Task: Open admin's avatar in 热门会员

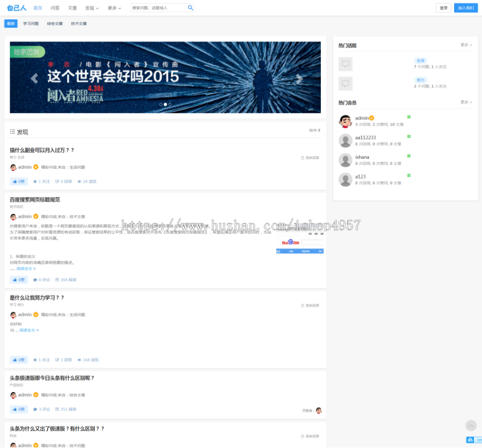Action: [345, 121]
